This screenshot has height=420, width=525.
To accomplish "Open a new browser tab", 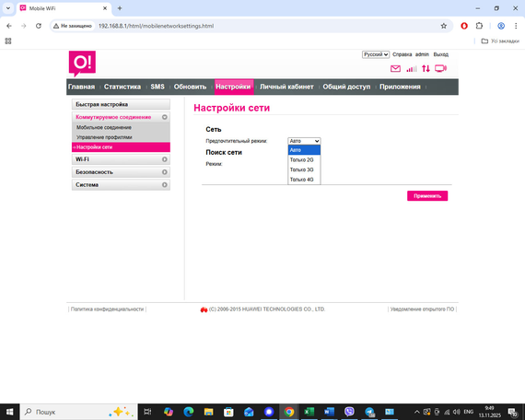I will pos(120,8).
